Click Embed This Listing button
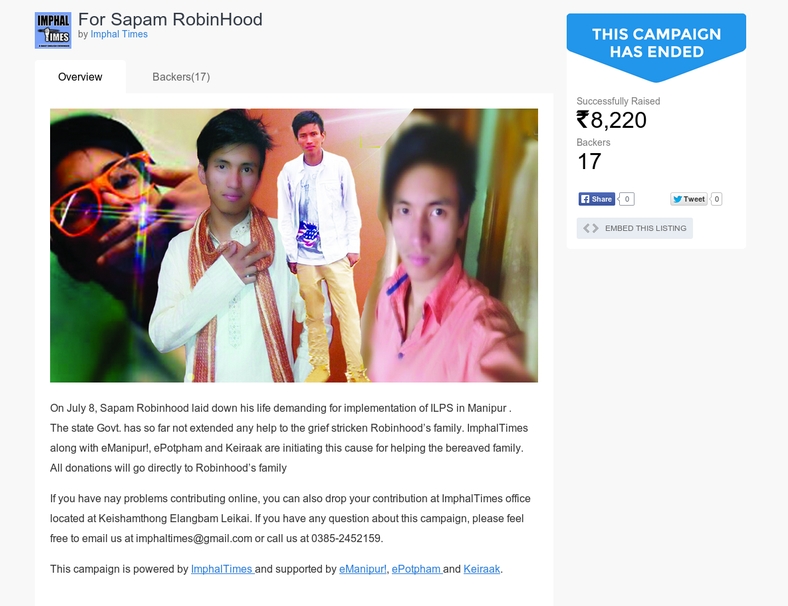This screenshot has width=788, height=606. click(x=635, y=228)
